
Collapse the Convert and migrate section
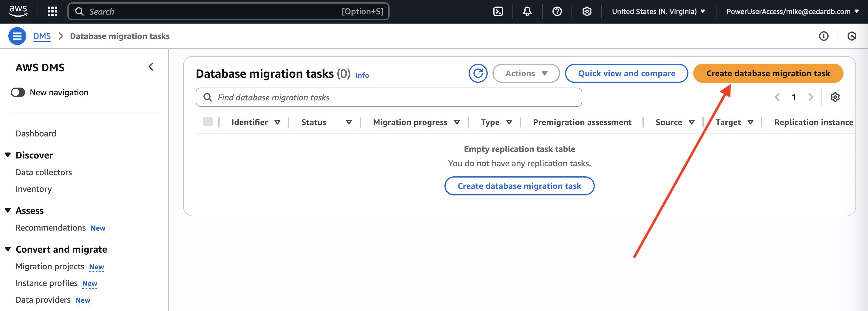(x=8, y=249)
